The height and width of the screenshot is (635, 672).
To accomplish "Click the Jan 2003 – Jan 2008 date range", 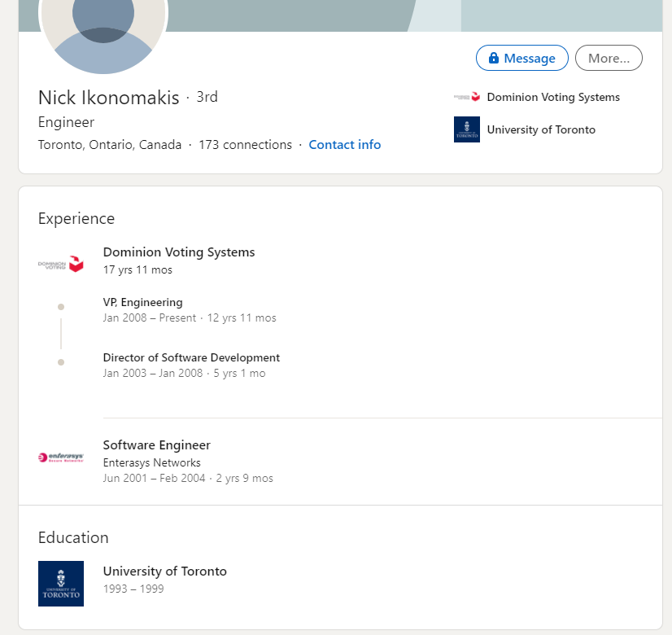I will coord(153,373).
